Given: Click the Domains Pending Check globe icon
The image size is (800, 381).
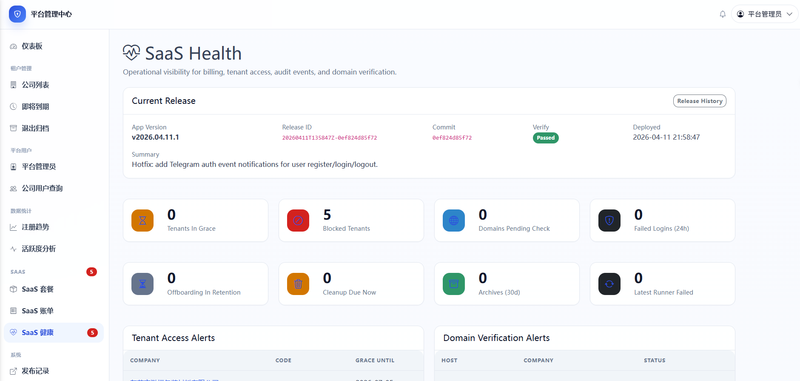Looking at the screenshot, I should [454, 220].
